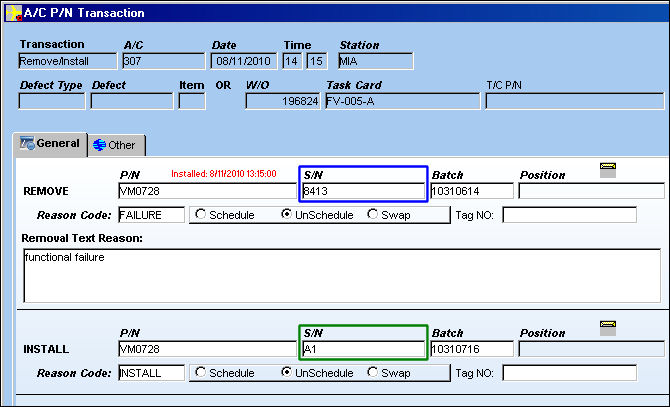Click the yellow notes icon in REMOVE section

pos(608,170)
